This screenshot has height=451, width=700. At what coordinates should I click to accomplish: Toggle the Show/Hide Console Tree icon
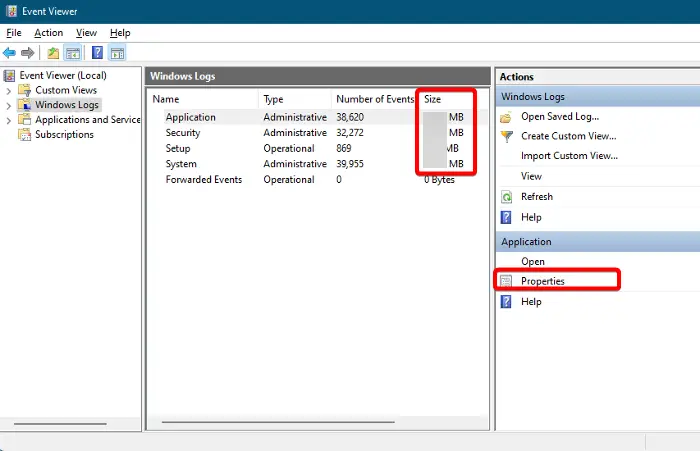[73, 53]
